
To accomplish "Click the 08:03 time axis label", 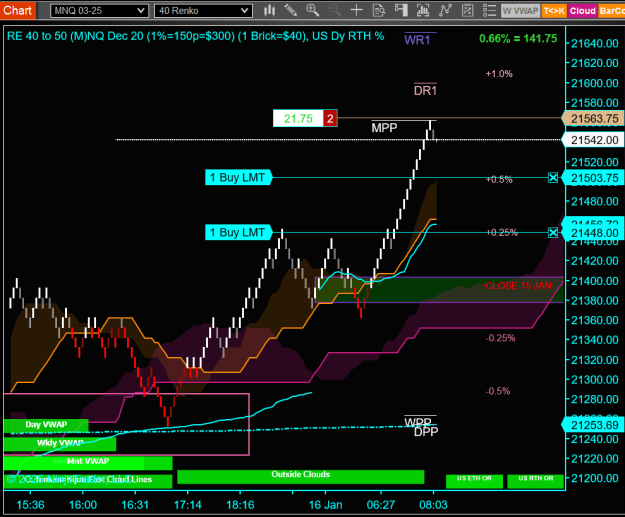I will pos(433,505).
